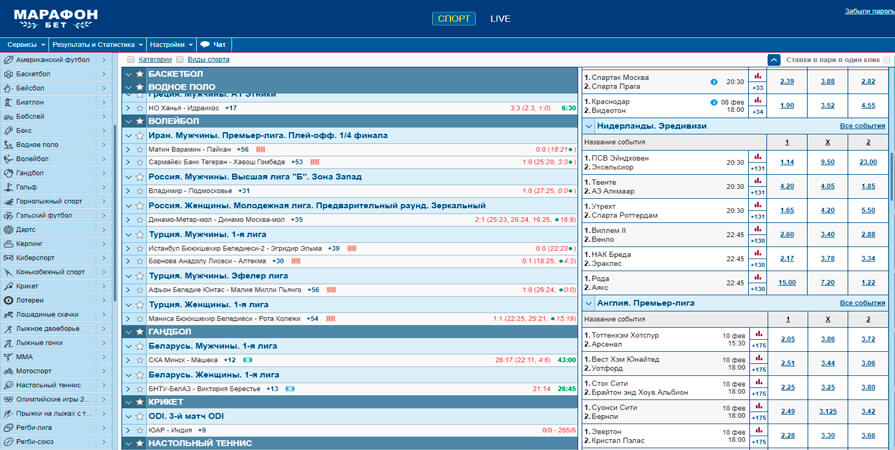
Task: Favorite the ГАНДБОЛ section star
Action: [140, 332]
